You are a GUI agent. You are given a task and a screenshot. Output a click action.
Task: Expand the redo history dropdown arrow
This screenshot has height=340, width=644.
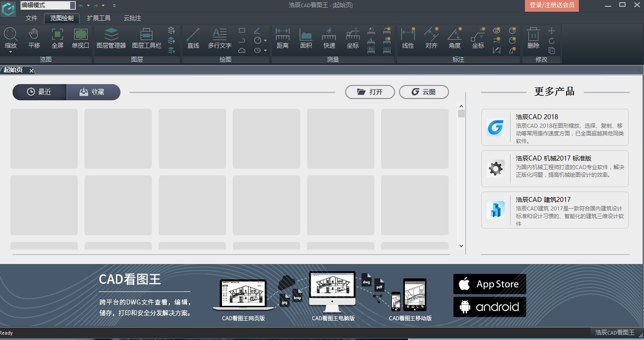pos(103,5)
